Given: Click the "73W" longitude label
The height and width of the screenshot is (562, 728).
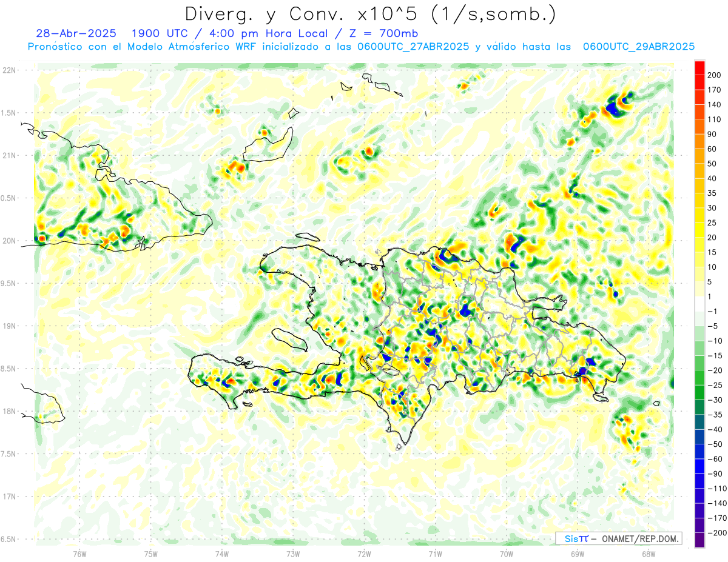Looking at the screenshot, I should [x=293, y=554].
